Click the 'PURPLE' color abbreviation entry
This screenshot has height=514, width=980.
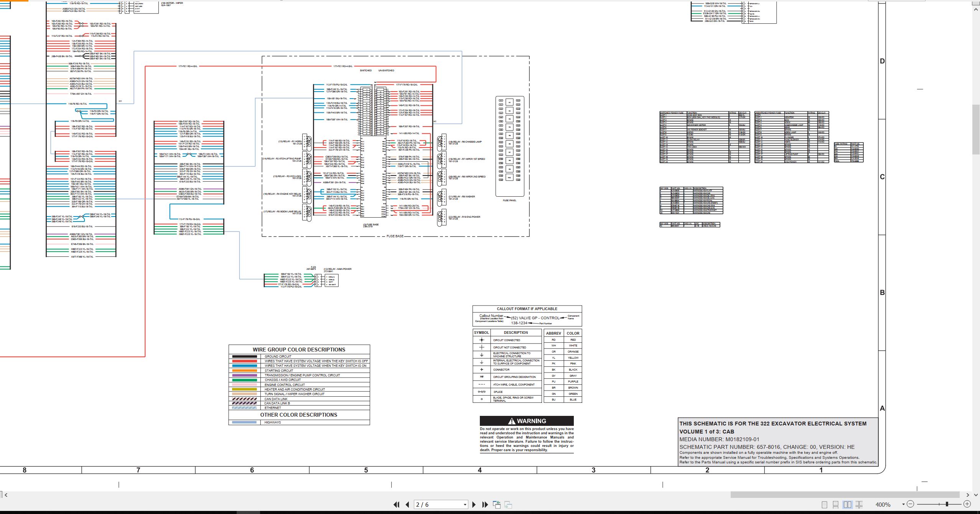pos(573,382)
